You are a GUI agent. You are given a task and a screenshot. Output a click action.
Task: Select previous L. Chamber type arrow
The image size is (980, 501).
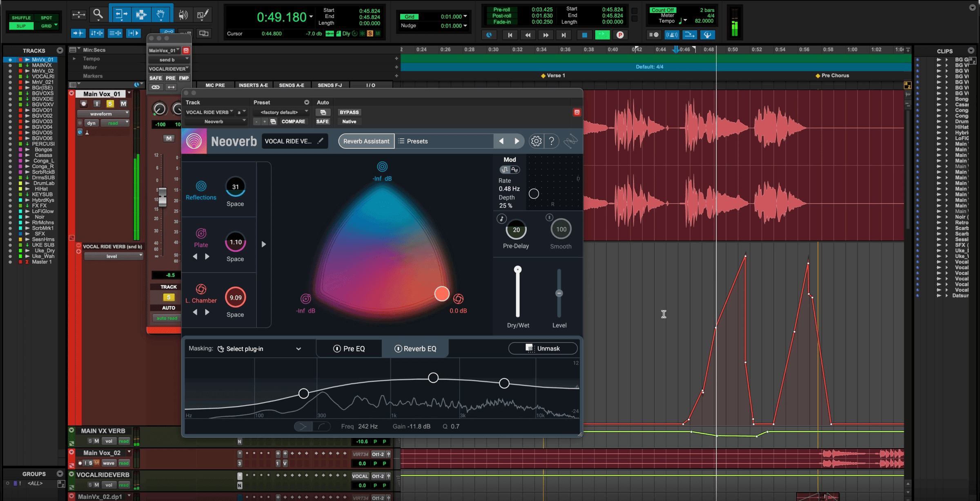pos(195,312)
